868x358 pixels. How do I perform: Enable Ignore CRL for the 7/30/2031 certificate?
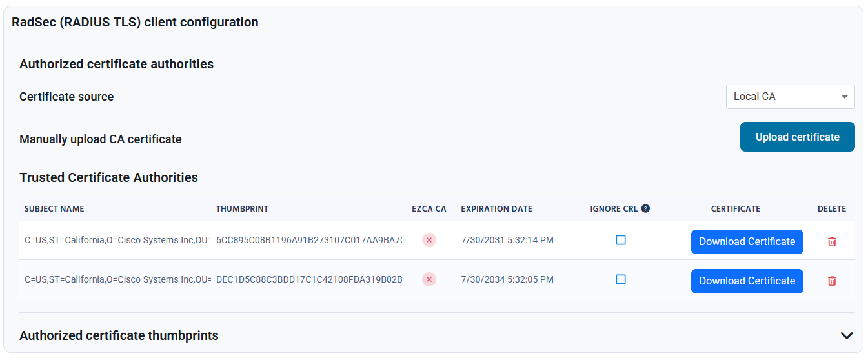[x=621, y=240]
